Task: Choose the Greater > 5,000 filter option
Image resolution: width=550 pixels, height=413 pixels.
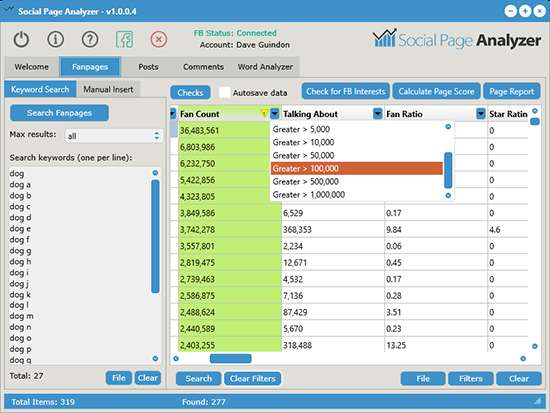Action: point(357,129)
